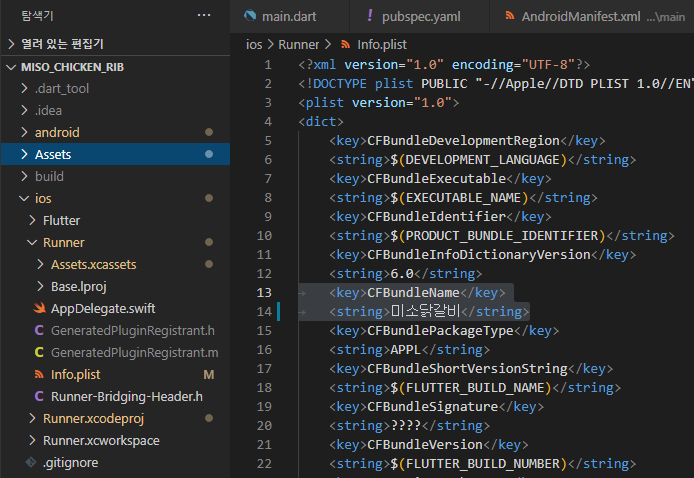Open GeneratedPluginRegistrant.m file
Viewport: 694px width, 478px height.
point(135,353)
